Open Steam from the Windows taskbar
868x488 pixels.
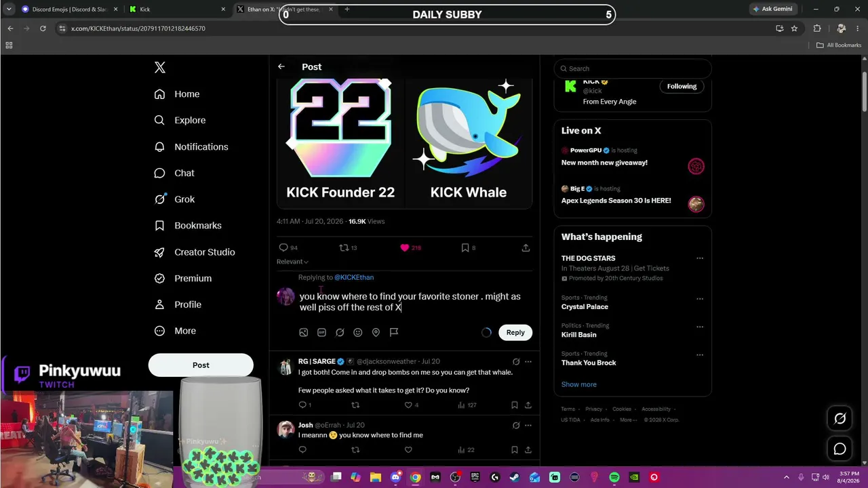click(515, 477)
